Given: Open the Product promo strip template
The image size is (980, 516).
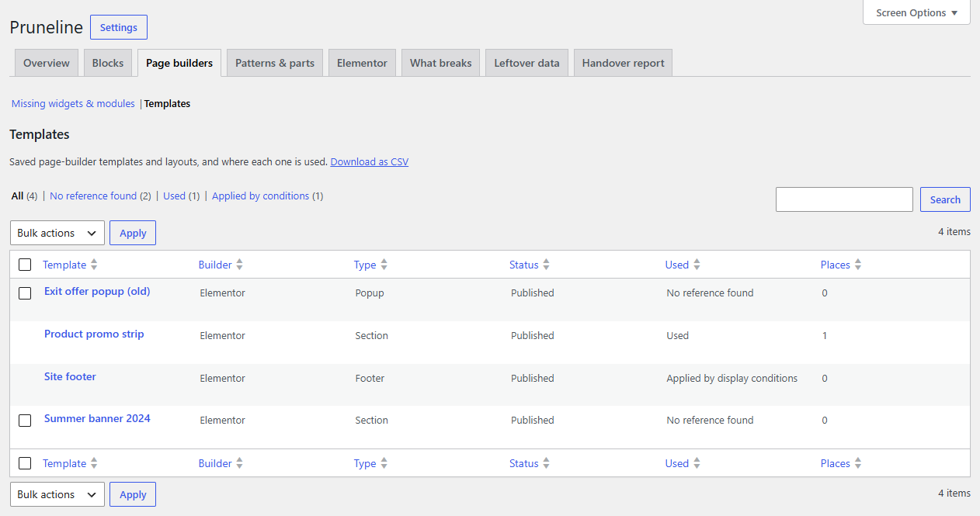Looking at the screenshot, I should click(94, 334).
